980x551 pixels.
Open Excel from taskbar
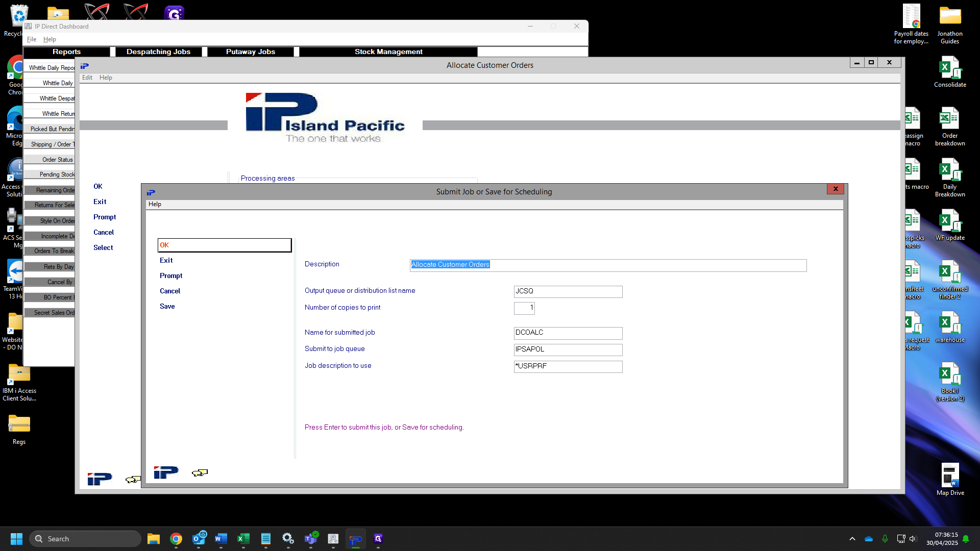[x=243, y=539]
